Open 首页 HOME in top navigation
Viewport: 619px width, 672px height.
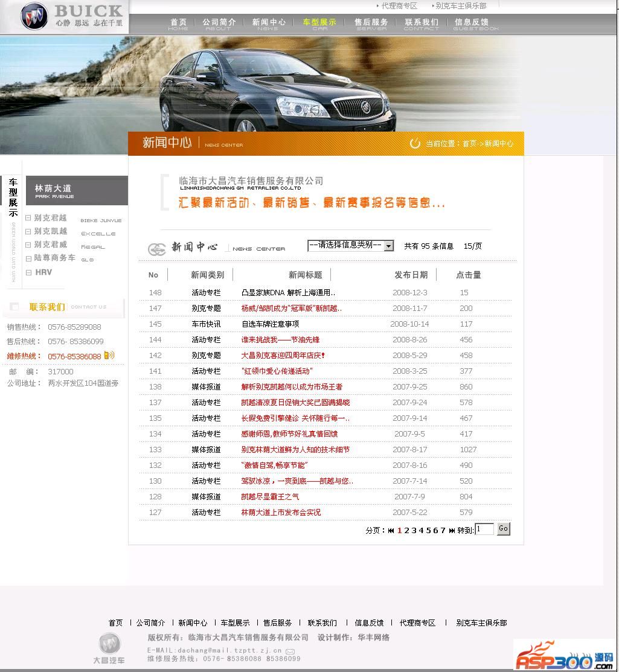click(x=178, y=24)
